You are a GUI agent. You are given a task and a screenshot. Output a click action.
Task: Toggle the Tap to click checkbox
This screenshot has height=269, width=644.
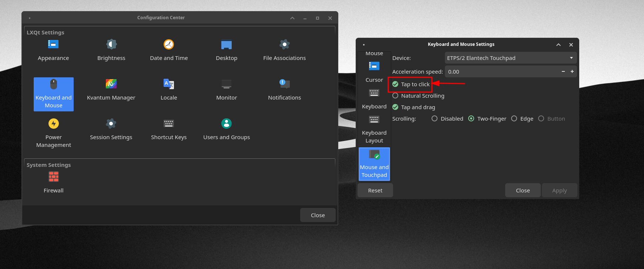[396, 84]
